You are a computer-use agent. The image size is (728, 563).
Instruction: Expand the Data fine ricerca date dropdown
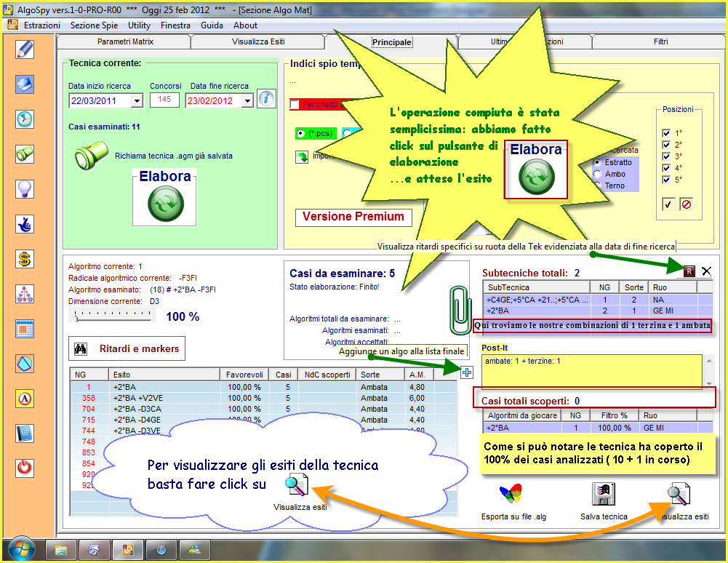click(x=247, y=101)
